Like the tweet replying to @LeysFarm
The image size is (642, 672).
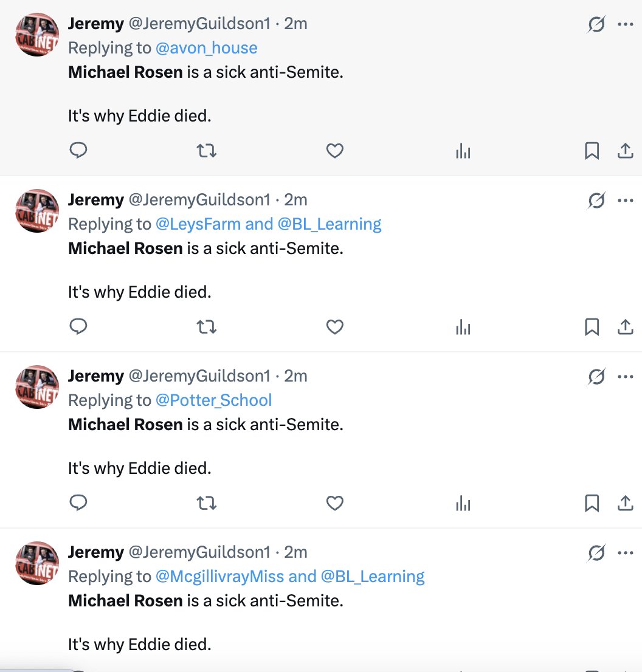point(334,327)
